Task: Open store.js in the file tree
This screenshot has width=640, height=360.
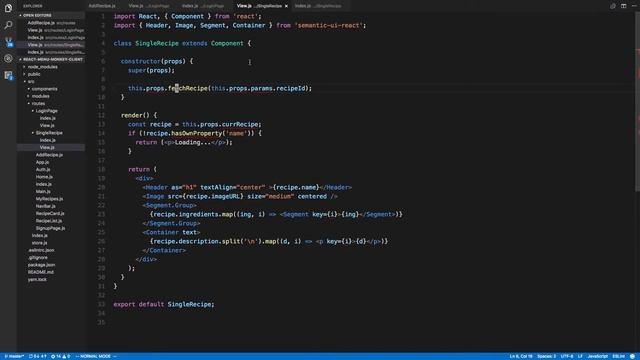Action: (x=40, y=243)
